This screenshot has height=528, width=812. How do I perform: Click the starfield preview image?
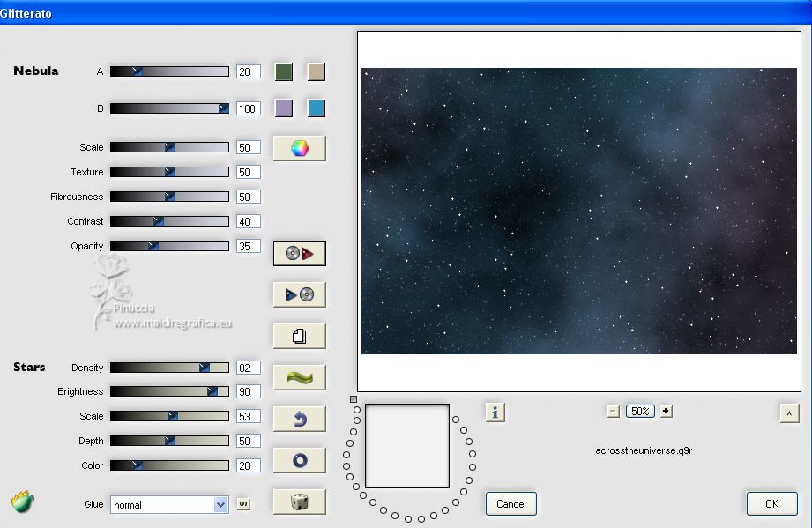(x=579, y=212)
